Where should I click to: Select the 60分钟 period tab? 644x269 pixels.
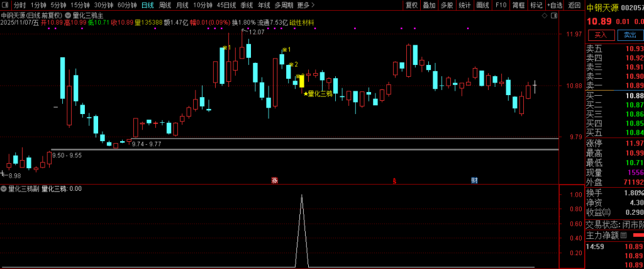127,5
